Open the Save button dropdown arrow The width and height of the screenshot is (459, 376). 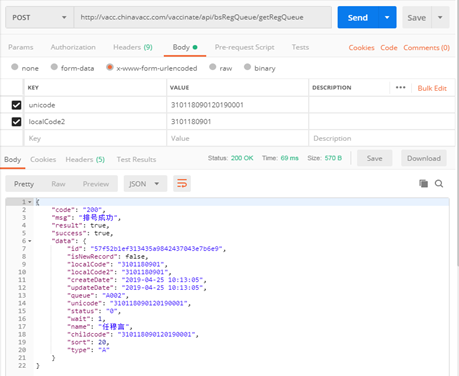coord(440,17)
